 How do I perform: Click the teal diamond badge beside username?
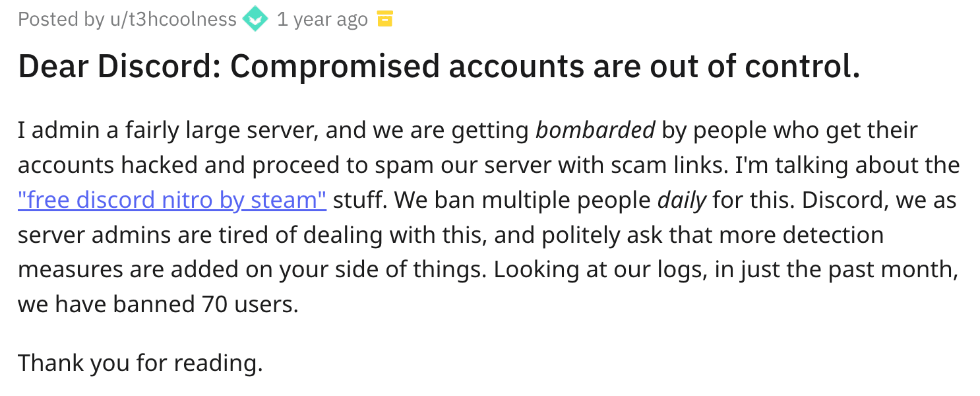coord(255,20)
